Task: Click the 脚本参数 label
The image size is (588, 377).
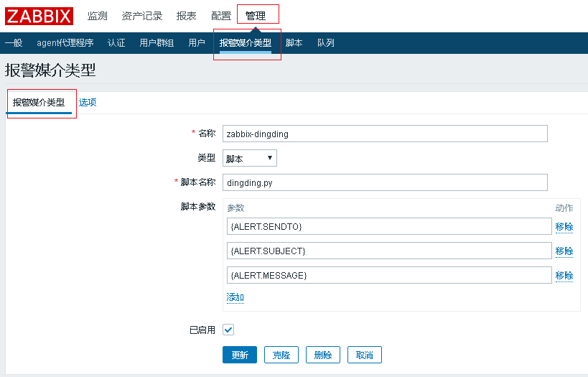Action: [198, 207]
